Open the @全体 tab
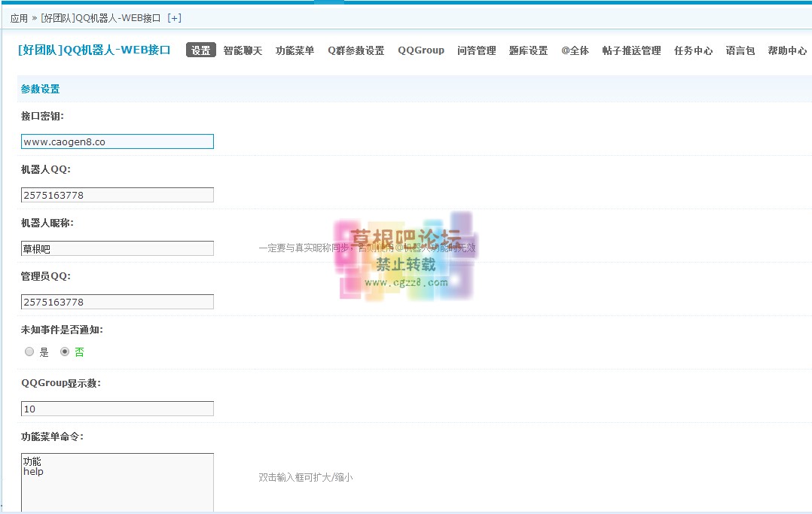Viewport: 812px width, 514px height. click(x=575, y=51)
